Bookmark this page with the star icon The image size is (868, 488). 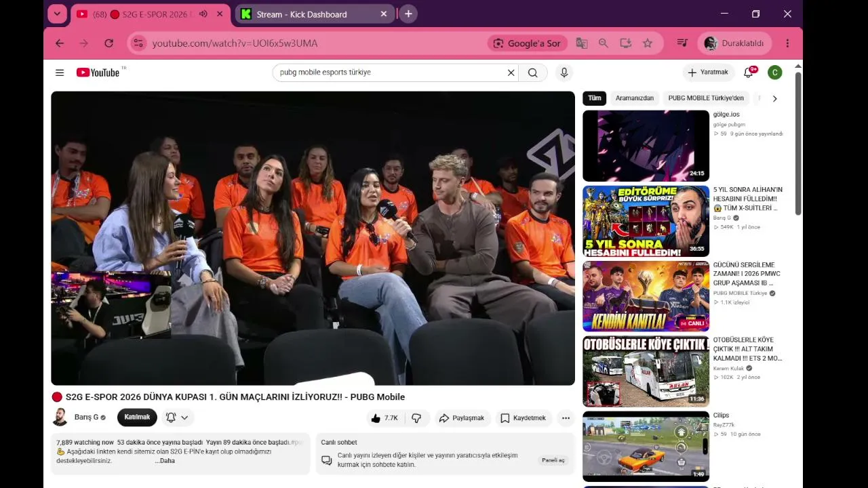click(648, 43)
